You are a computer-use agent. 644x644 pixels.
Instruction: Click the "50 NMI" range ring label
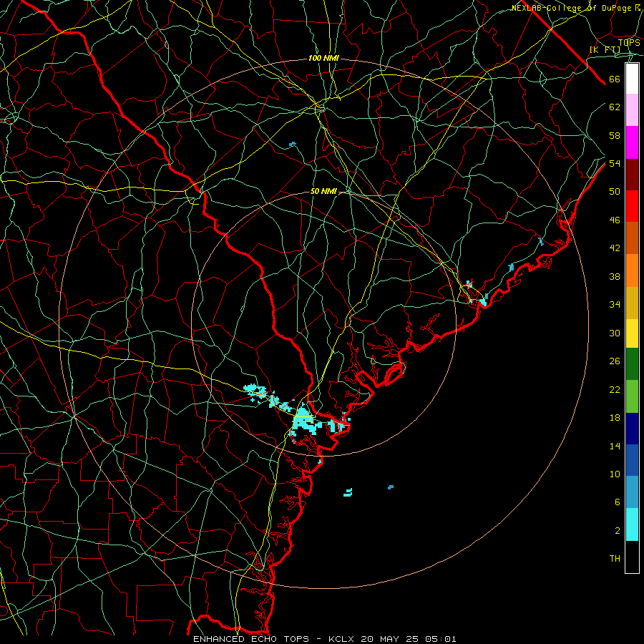(323, 191)
